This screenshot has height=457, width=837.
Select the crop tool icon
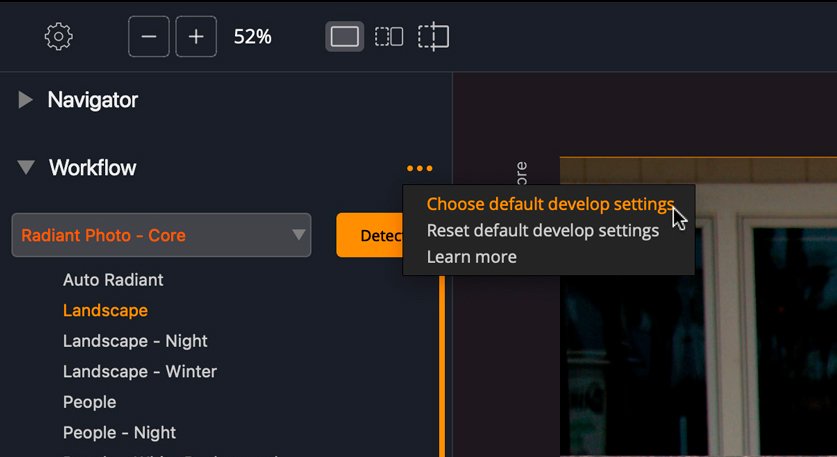(433, 37)
